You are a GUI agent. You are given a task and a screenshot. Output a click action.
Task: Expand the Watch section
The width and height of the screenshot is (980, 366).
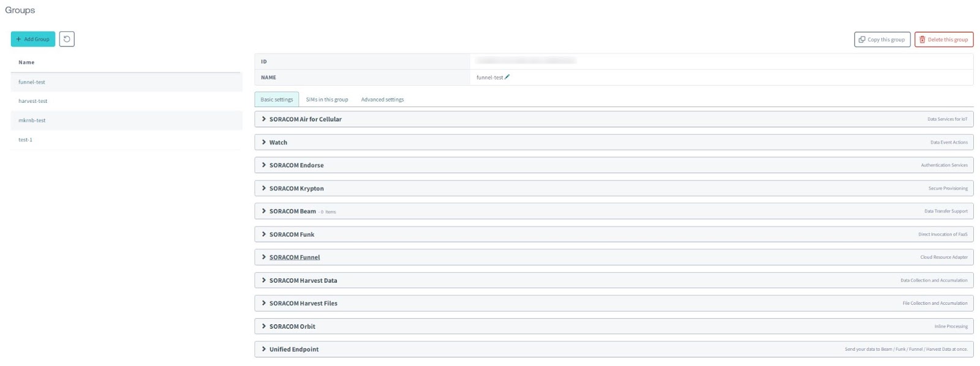pos(614,143)
